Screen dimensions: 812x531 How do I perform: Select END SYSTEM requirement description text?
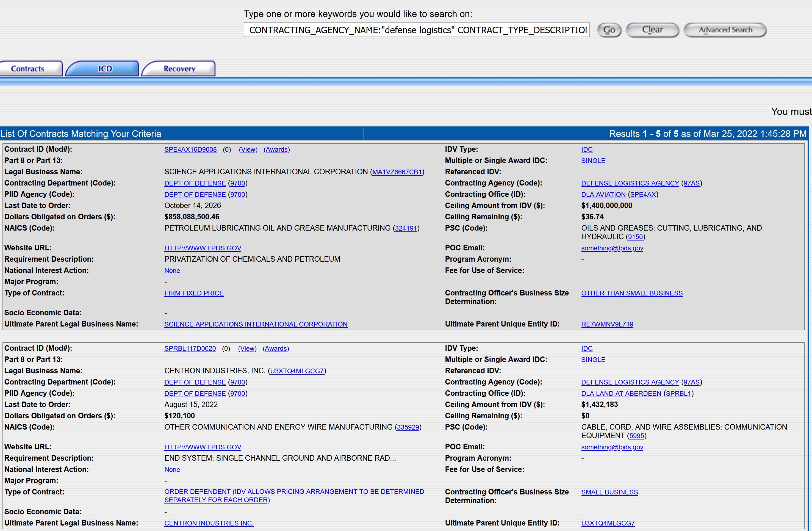click(280, 458)
